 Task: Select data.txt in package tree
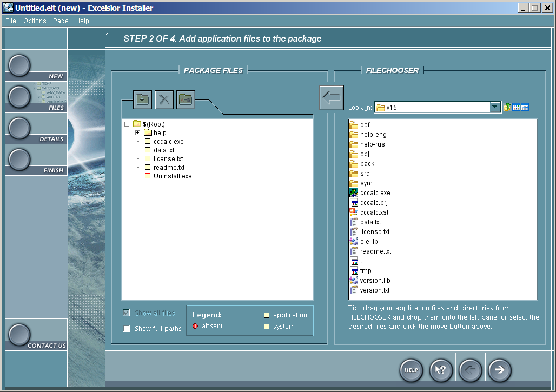(x=164, y=150)
